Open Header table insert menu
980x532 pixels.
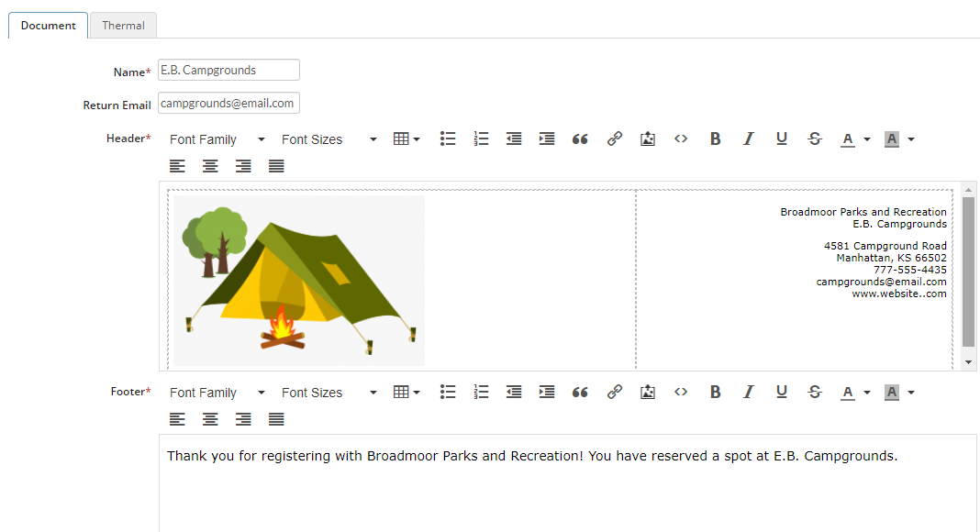(406, 139)
